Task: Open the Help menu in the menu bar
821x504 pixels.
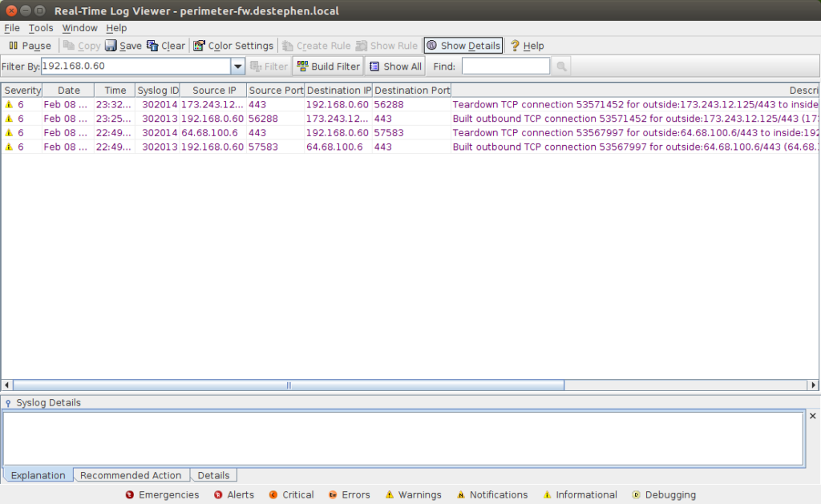Action: tap(116, 28)
